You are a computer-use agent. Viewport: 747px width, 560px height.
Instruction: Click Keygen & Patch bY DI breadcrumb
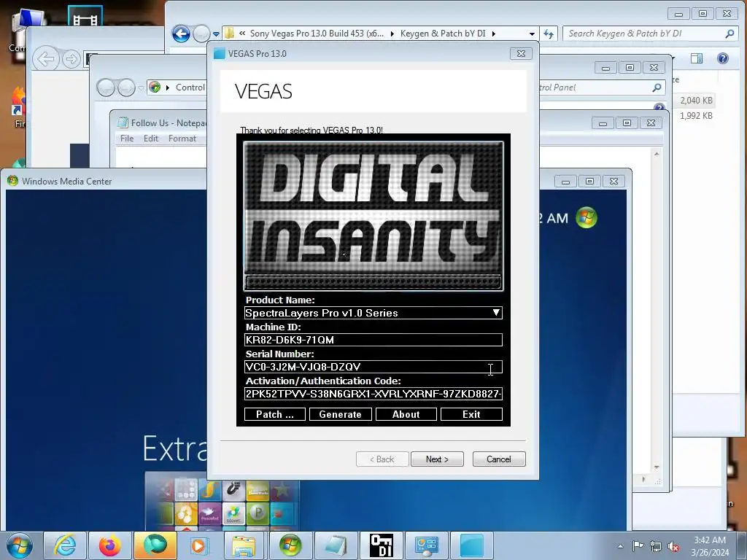pyautogui.click(x=443, y=34)
